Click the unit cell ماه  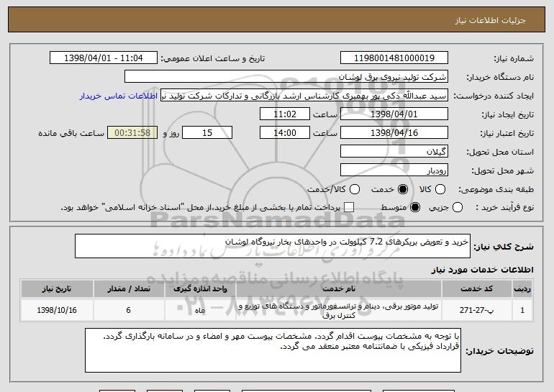pyautogui.click(x=200, y=310)
